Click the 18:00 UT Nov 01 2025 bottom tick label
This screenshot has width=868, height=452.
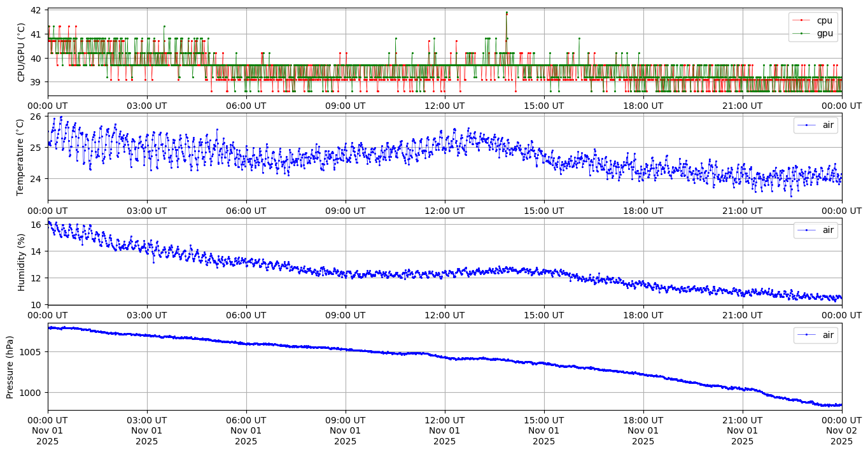tap(643, 431)
